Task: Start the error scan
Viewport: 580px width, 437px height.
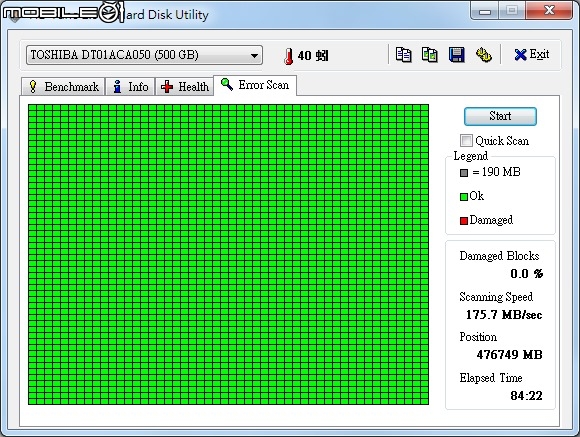Action: coord(500,116)
